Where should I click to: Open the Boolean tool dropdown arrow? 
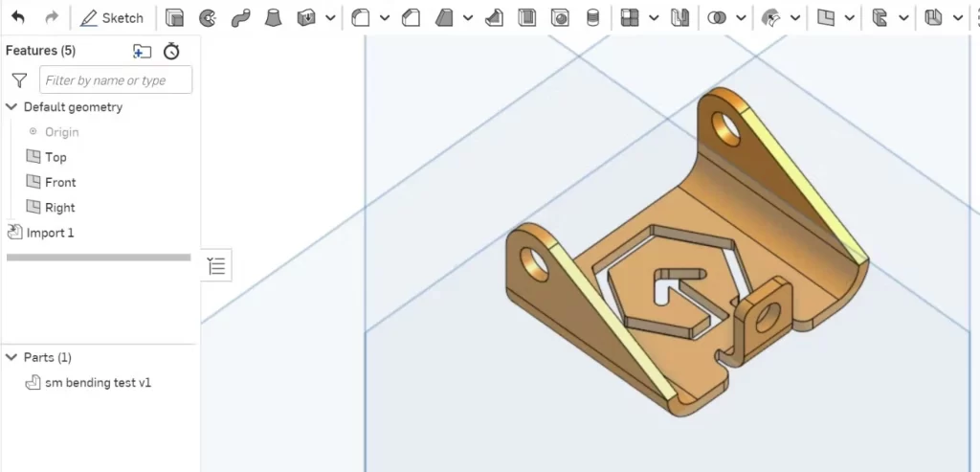(741, 17)
